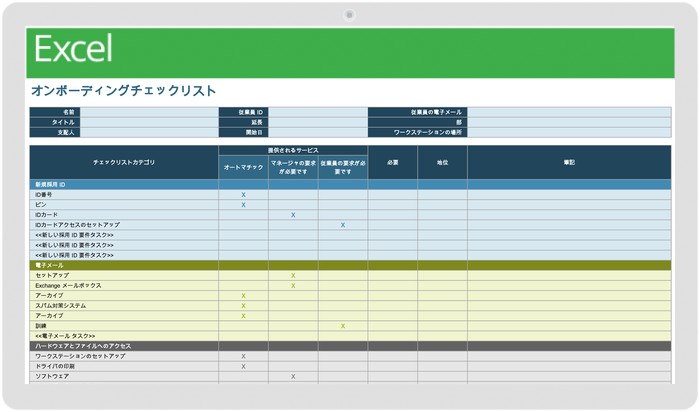Click the X in スパム対策システム row

(x=243, y=305)
